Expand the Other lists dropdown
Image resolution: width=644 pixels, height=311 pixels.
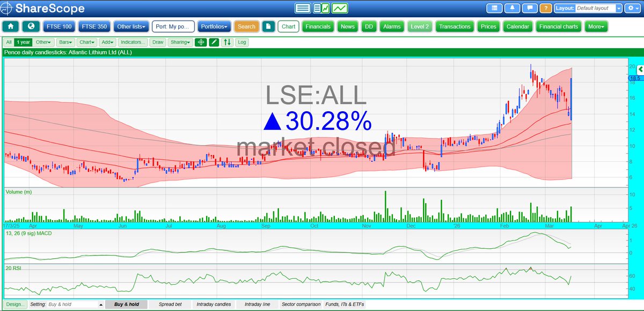click(131, 26)
